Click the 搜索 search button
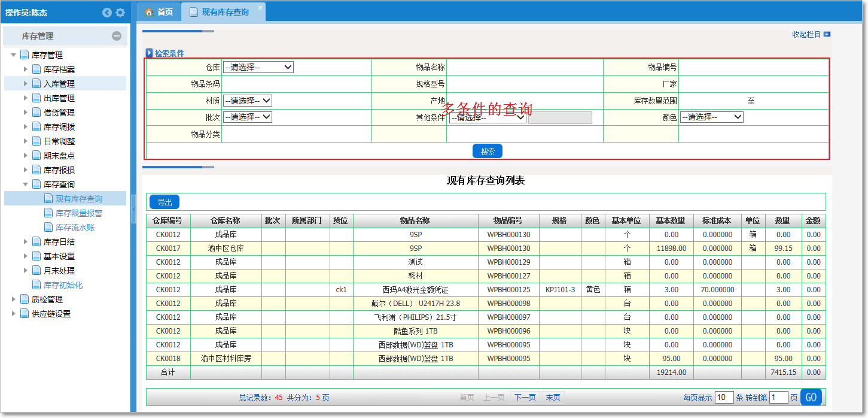 pos(486,151)
